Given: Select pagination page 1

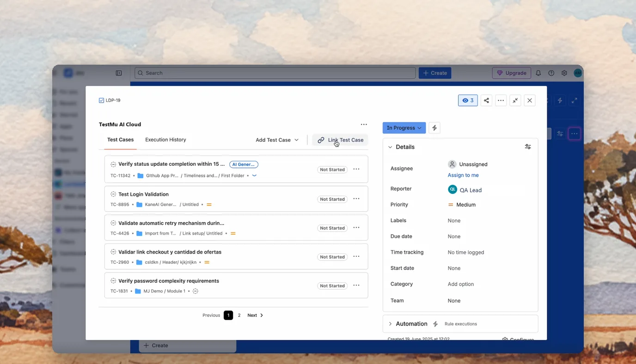Looking at the screenshot, I should pyautogui.click(x=228, y=315).
